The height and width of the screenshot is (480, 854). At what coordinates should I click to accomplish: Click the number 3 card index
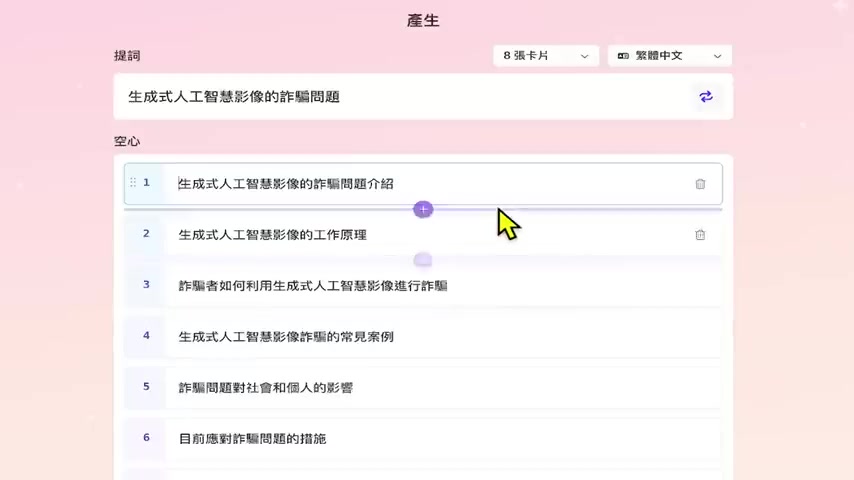coord(146,284)
